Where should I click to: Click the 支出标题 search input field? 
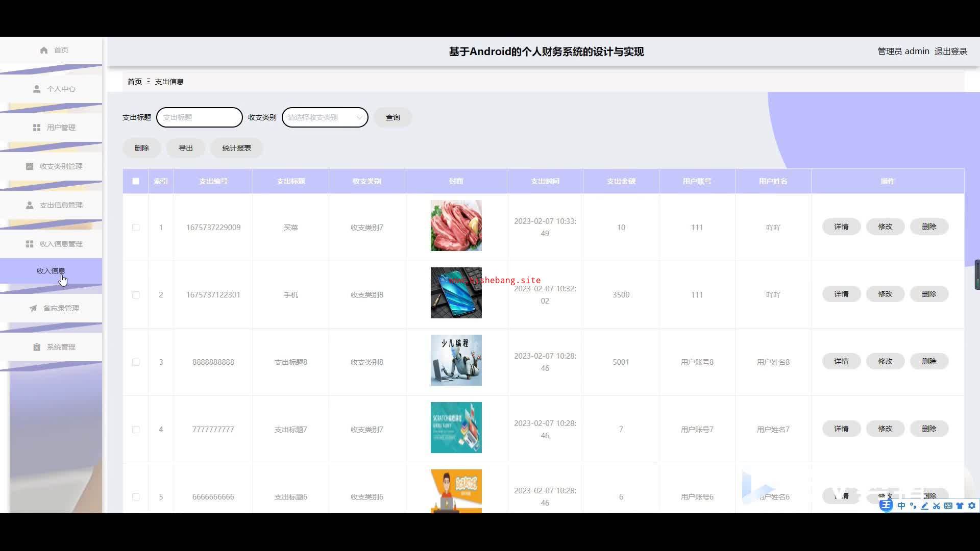point(200,117)
